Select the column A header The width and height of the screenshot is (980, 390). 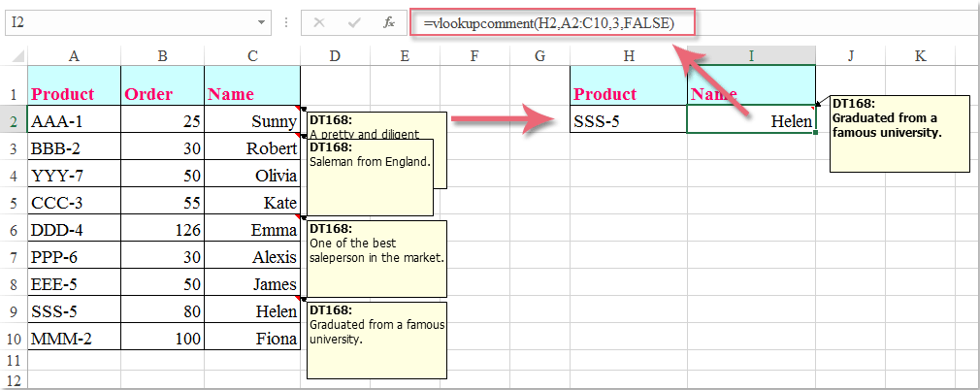pos(74,56)
